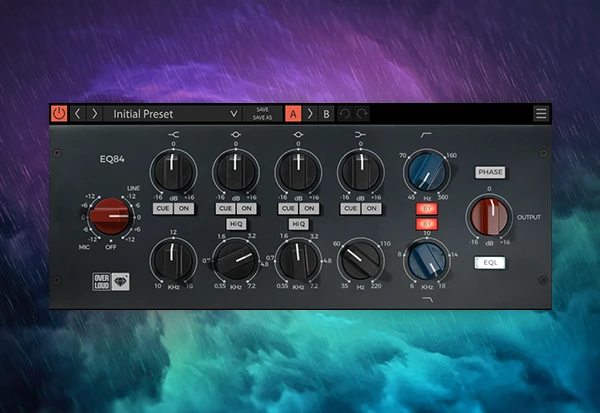Toggle the EQL button
The height and width of the screenshot is (413, 600).
[490, 263]
